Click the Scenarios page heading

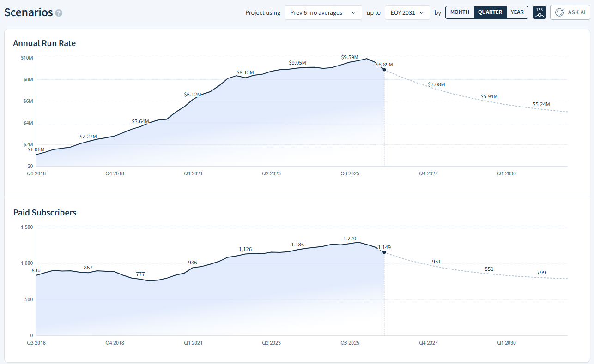29,12
